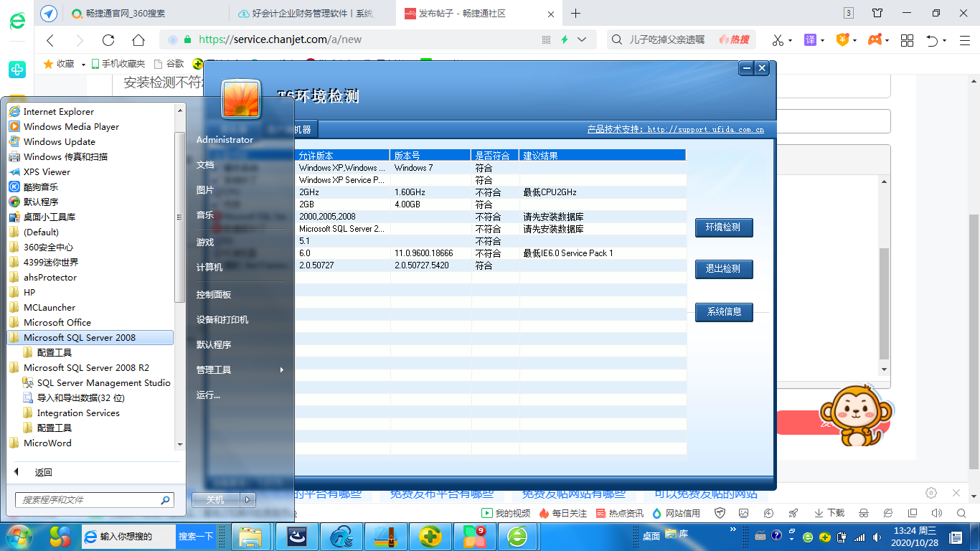This screenshot has height=551, width=980.
Task: Open 控制面板 from Start menu
Action: coord(214,294)
